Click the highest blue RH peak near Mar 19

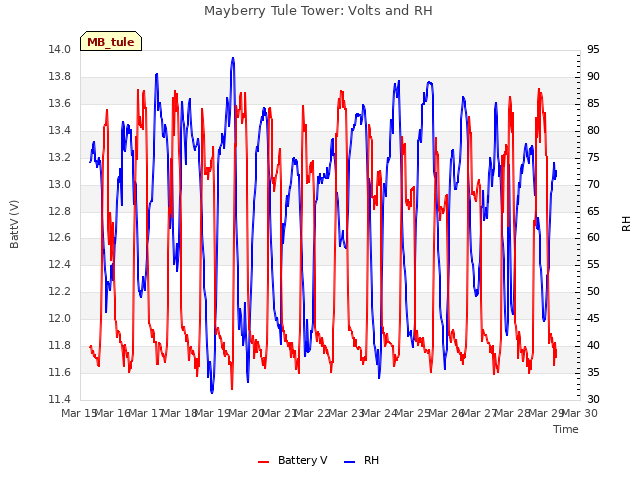tap(233, 58)
